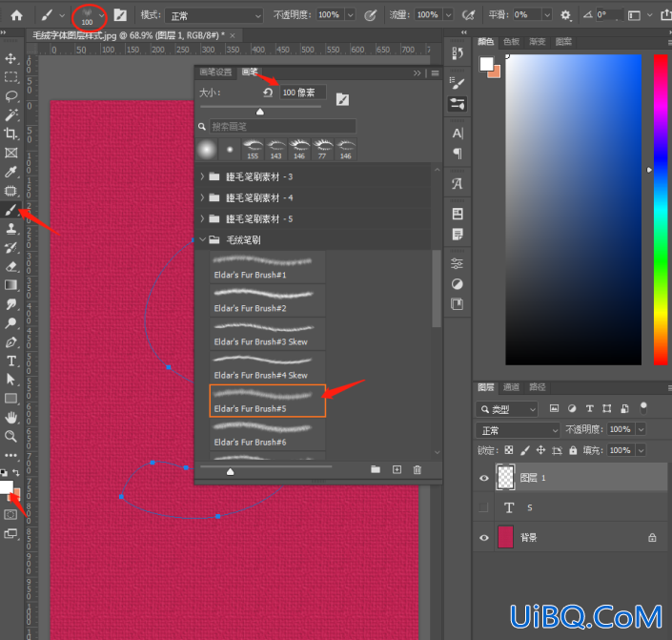Switch to the 渐变 tab
The height and width of the screenshot is (640, 672).
tap(537, 42)
